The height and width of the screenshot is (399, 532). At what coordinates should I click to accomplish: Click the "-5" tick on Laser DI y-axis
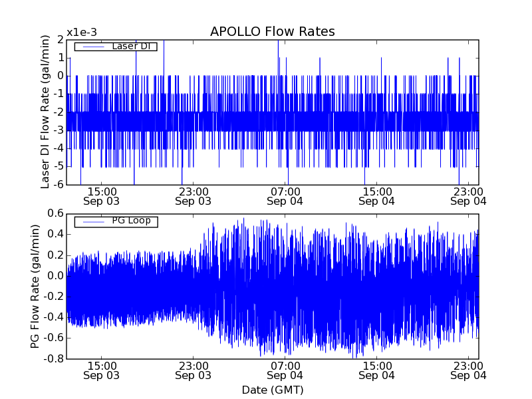pyautogui.click(x=59, y=167)
